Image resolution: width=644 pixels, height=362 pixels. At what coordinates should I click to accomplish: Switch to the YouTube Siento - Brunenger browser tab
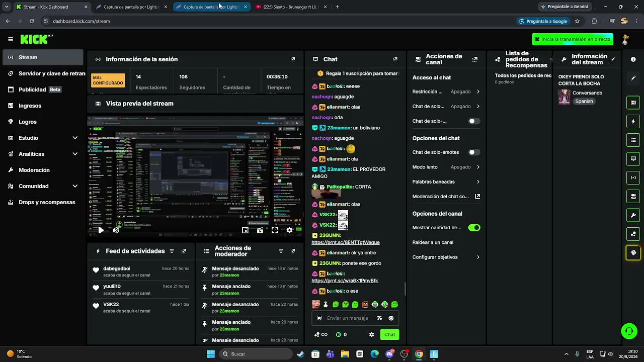(290, 7)
